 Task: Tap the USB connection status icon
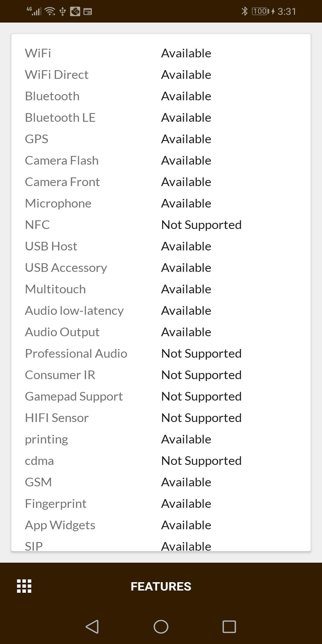click(62, 11)
